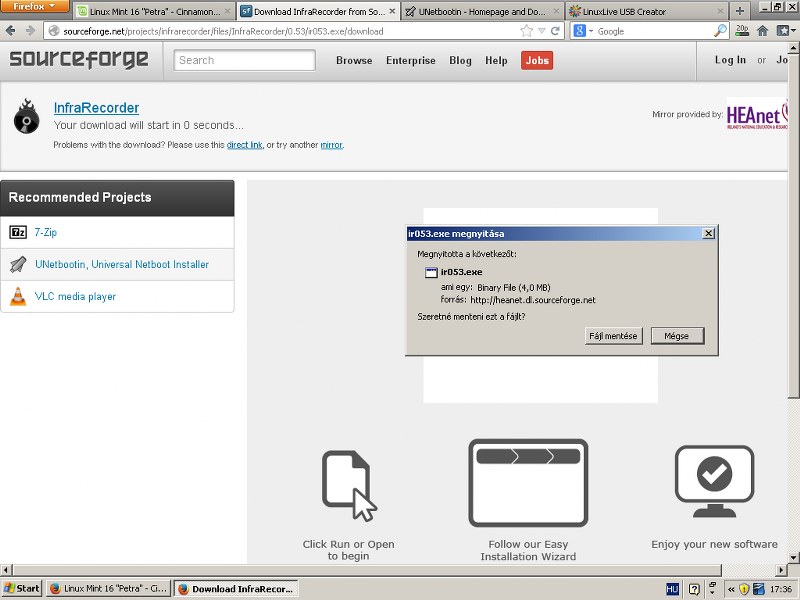This screenshot has width=800, height=600.
Task: Click the vertical scrollbar down arrow
Action: (x=793, y=557)
